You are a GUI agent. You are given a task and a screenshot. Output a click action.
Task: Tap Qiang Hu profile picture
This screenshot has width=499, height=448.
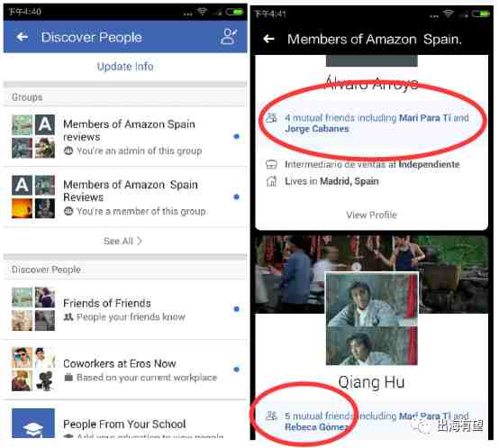tap(372, 318)
